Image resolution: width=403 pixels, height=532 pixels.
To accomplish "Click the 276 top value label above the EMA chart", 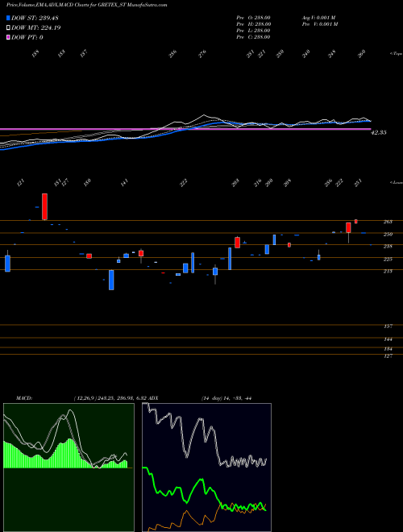I will pos(202,54).
